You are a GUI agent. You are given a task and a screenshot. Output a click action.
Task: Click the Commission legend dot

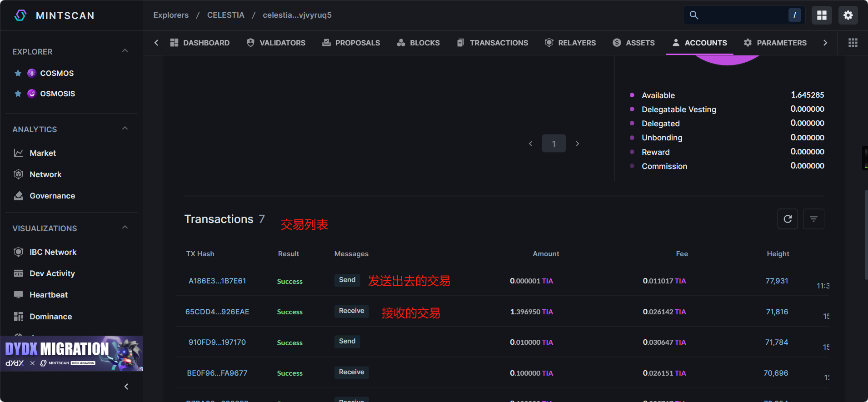tap(632, 166)
